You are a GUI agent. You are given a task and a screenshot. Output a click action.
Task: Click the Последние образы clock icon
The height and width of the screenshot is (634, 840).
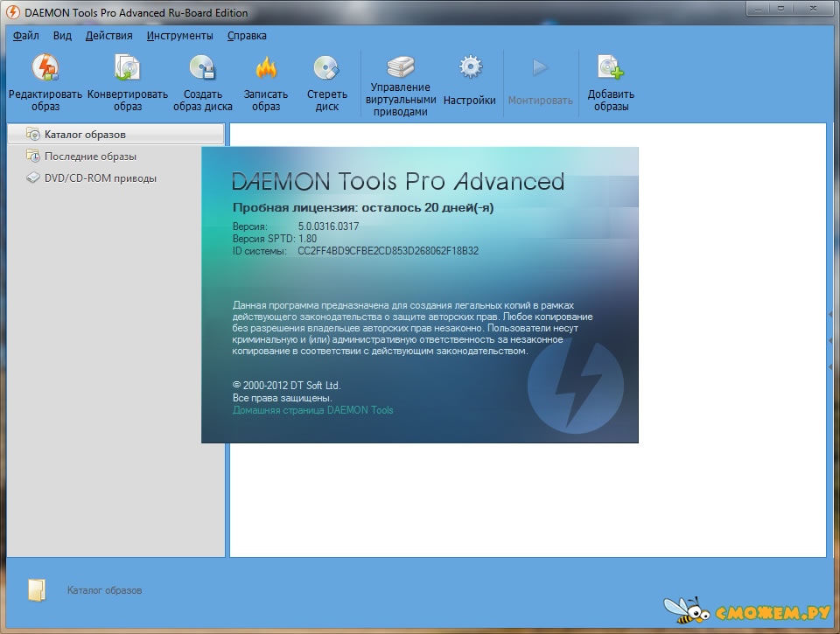(33, 156)
